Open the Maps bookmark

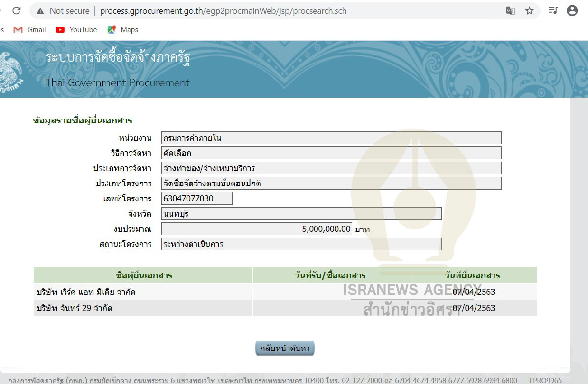(122, 30)
